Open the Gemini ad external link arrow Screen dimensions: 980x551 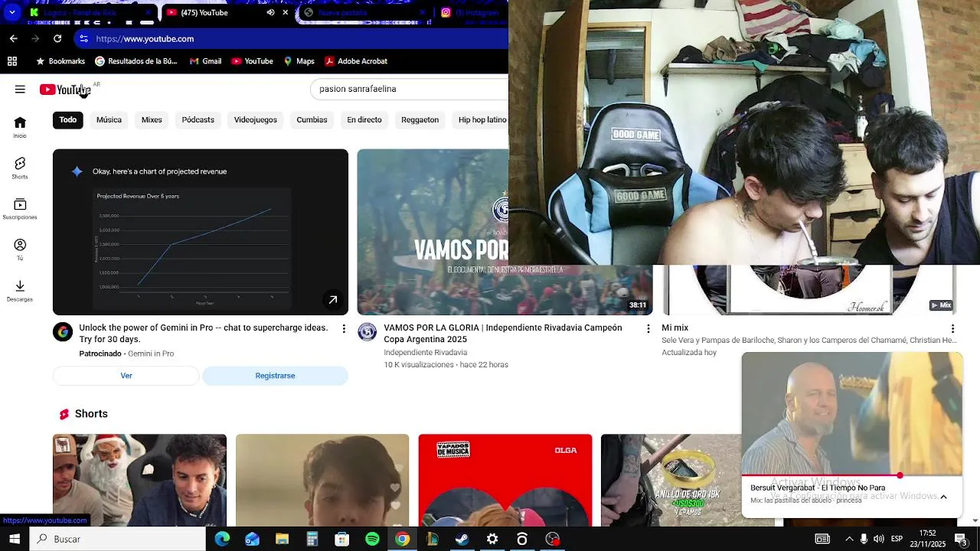tap(333, 300)
